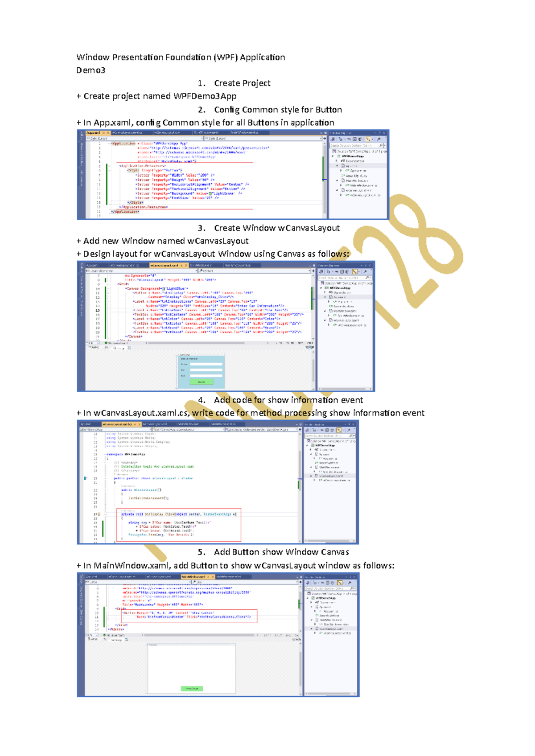Image resolution: width=535 pixels, height=756 pixels.
Task: Click the LightBlue color swatch in Canvas Background line
Action: 163,288
